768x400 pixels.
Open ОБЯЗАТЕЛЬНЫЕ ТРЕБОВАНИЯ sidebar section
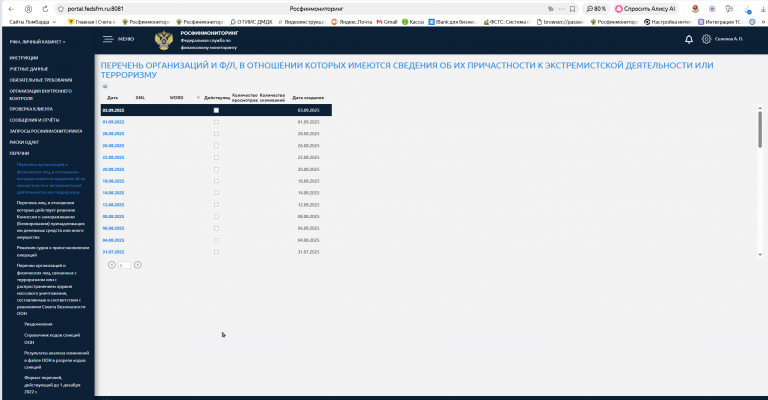pyautogui.click(x=41, y=80)
